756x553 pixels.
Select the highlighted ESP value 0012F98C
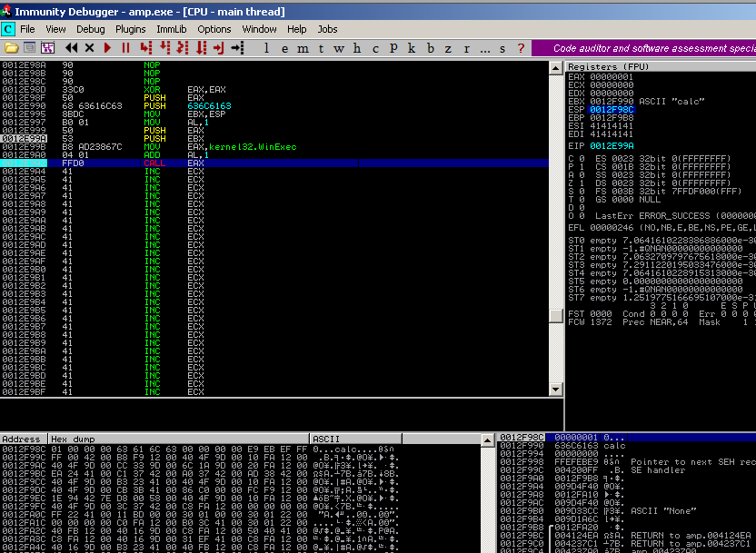[612, 110]
